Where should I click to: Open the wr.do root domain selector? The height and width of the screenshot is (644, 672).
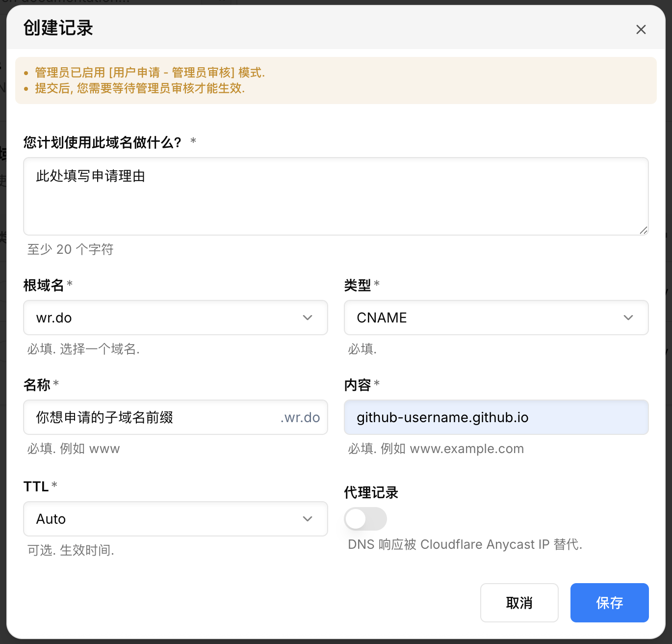[167, 318]
